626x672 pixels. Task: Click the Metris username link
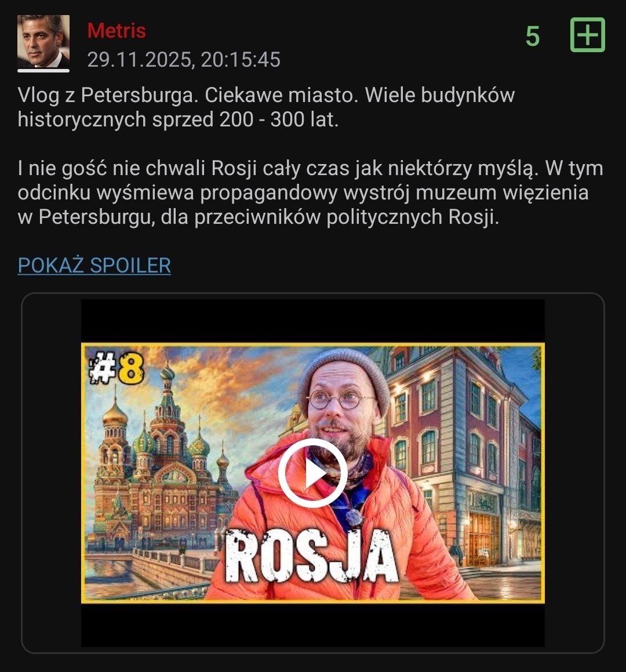[117, 31]
